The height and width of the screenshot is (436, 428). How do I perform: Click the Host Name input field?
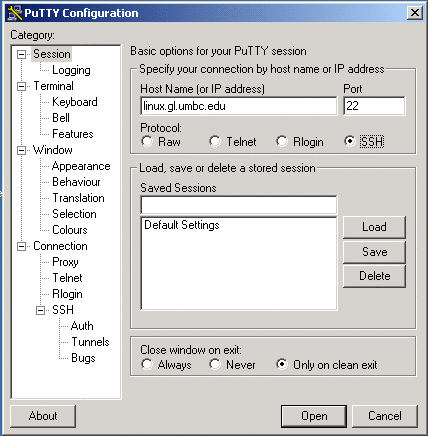[x=239, y=106]
